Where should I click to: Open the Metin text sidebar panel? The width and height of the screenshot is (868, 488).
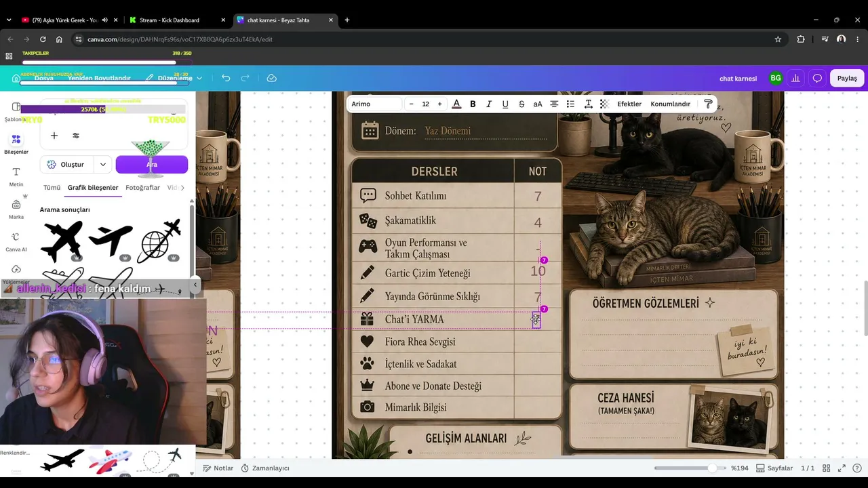pos(16,177)
